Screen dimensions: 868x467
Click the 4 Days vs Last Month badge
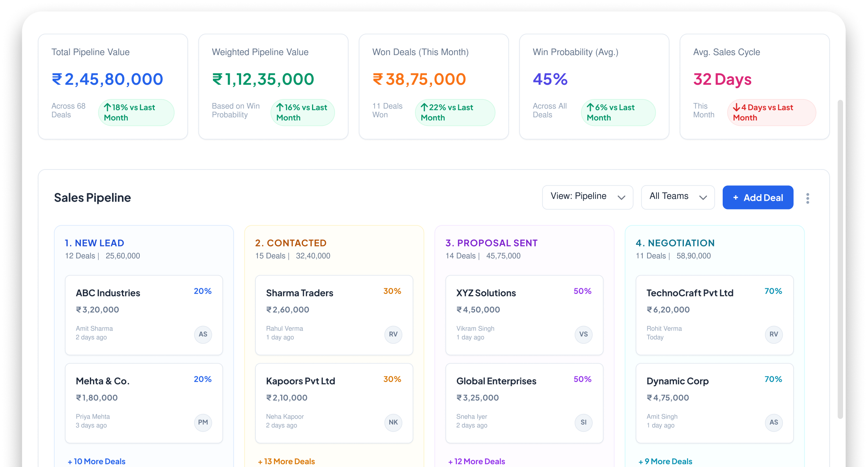pyautogui.click(x=771, y=112)
